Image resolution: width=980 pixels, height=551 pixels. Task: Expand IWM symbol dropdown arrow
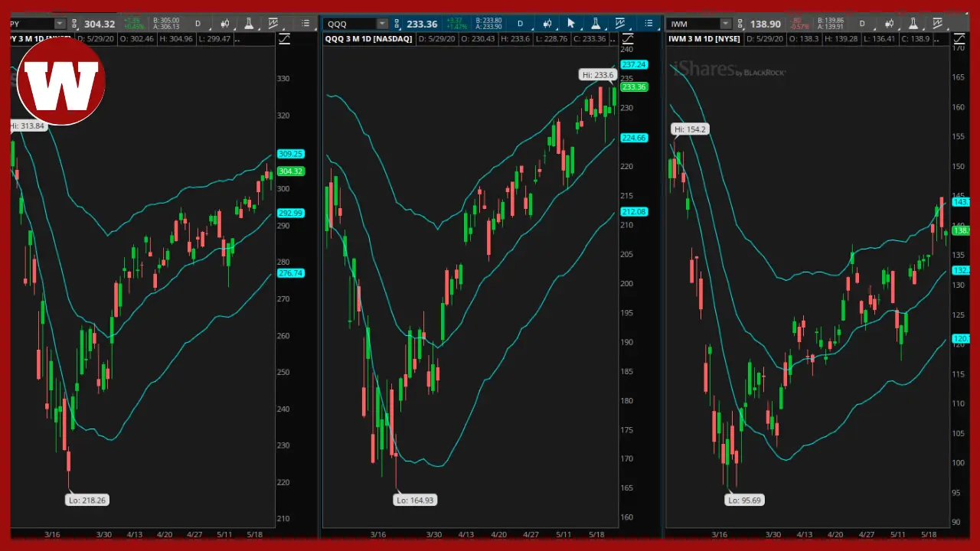coord(725,24)
